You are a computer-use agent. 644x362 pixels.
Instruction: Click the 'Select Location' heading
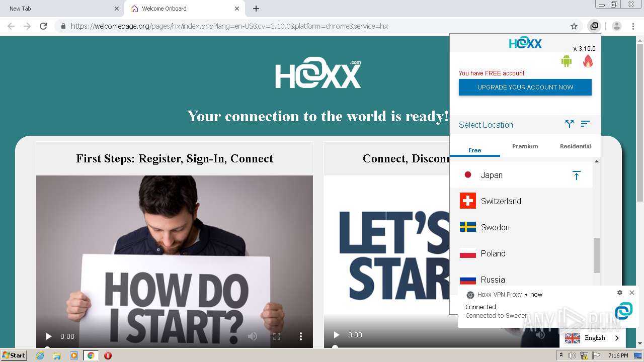pos(486,125)
